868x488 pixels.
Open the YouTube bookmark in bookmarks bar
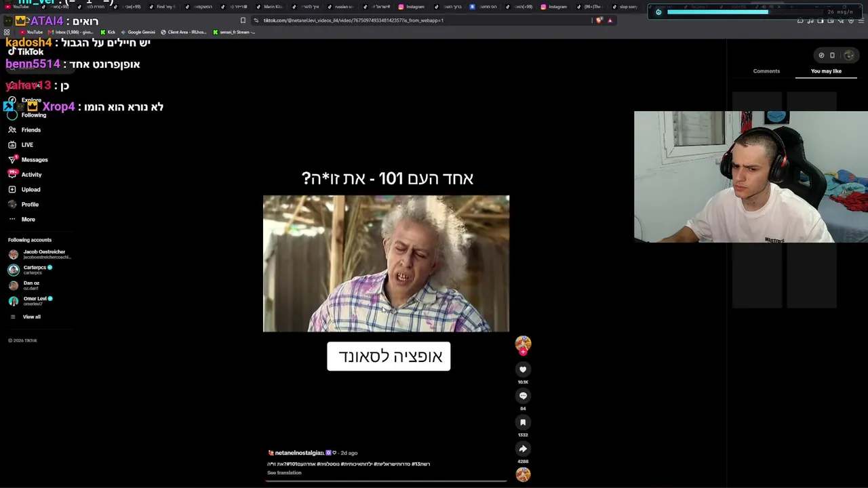(x=31, y=32)
